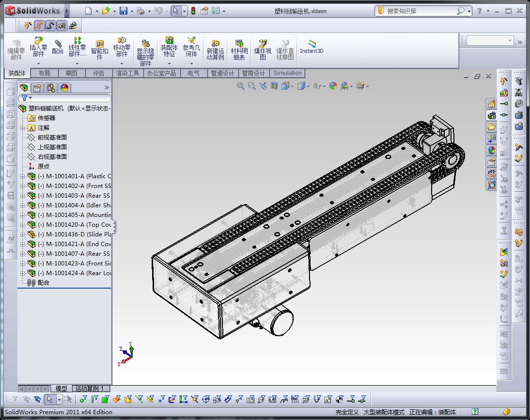The width and height of the screenshot is (530, 420).
Task: Choose the 显示隐藏的零部件 tool
Action: pyautogui.click(x=146, y=52)
